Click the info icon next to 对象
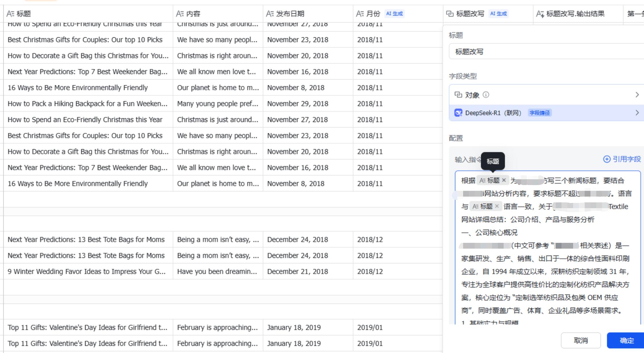This screenshot has height=353, width=644. click(486, 95)
